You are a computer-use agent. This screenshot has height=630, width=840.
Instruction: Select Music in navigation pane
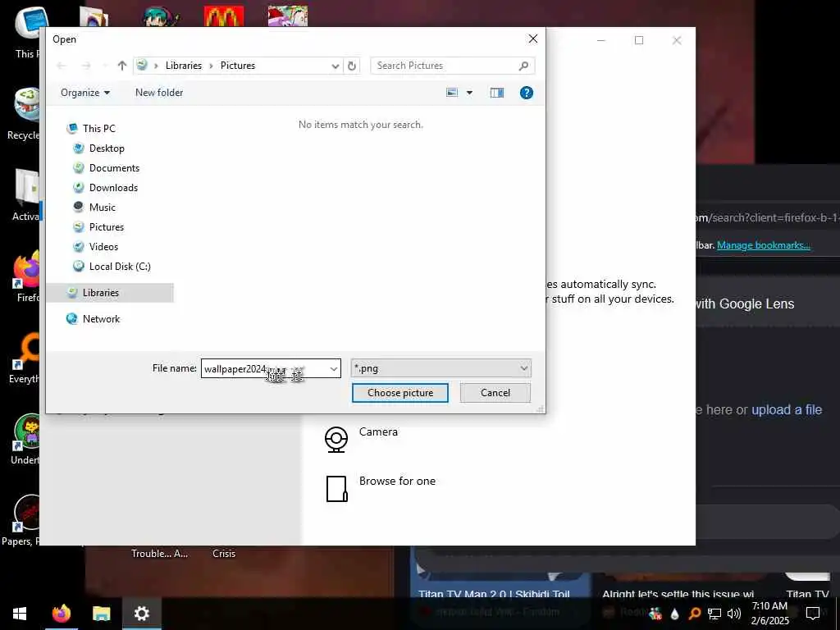pyautogui.click(x=103, y=208)
